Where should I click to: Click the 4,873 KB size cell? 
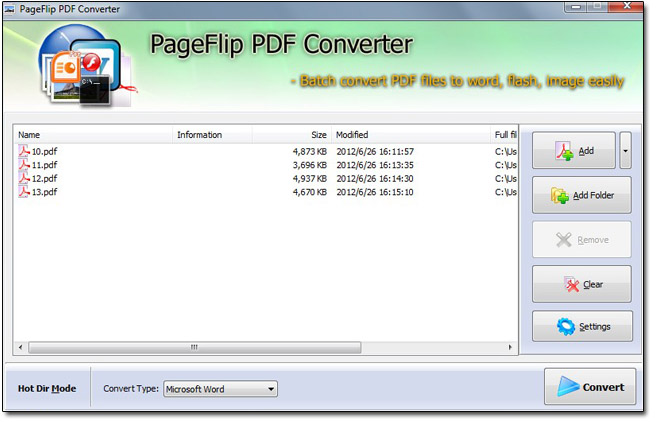click(x=310, y=151)
